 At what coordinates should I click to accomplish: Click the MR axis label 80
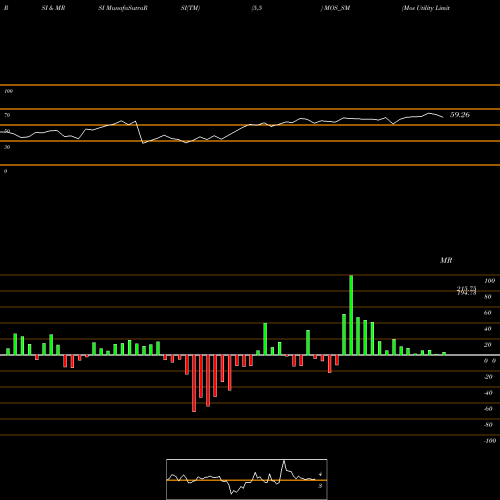point(488,297)
